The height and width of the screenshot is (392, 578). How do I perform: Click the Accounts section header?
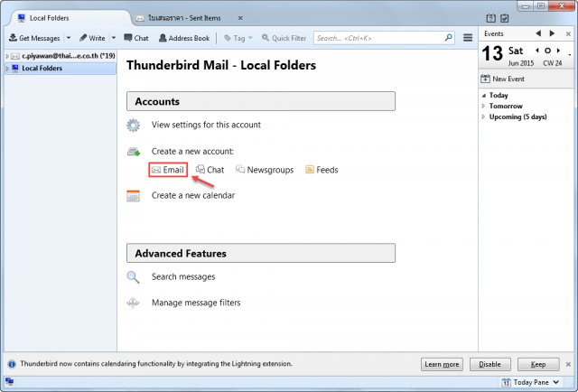point(261,101)
